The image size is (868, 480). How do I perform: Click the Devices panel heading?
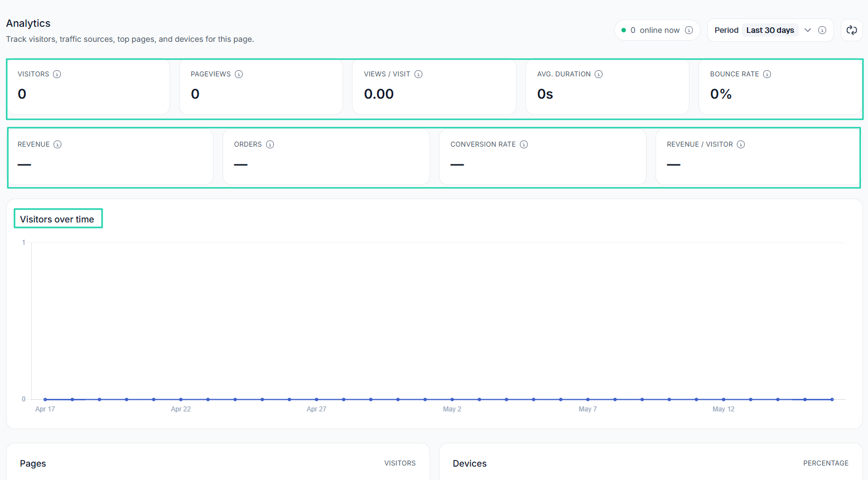(470, 463)
